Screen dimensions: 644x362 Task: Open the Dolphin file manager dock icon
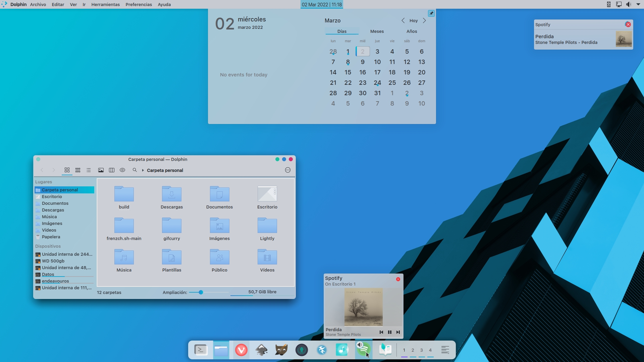click(221, 350)
